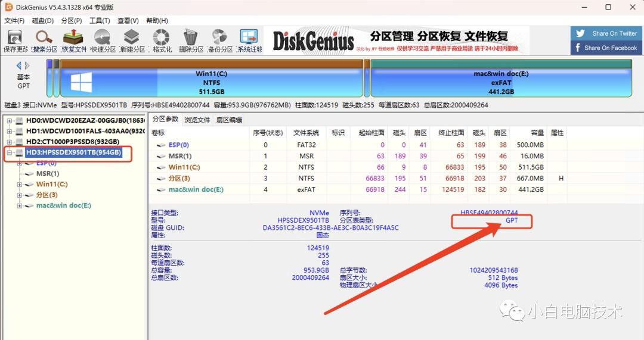Open the 备份分区 backup partition tool
The image size is (644, 340).
[x=219, y=40]
